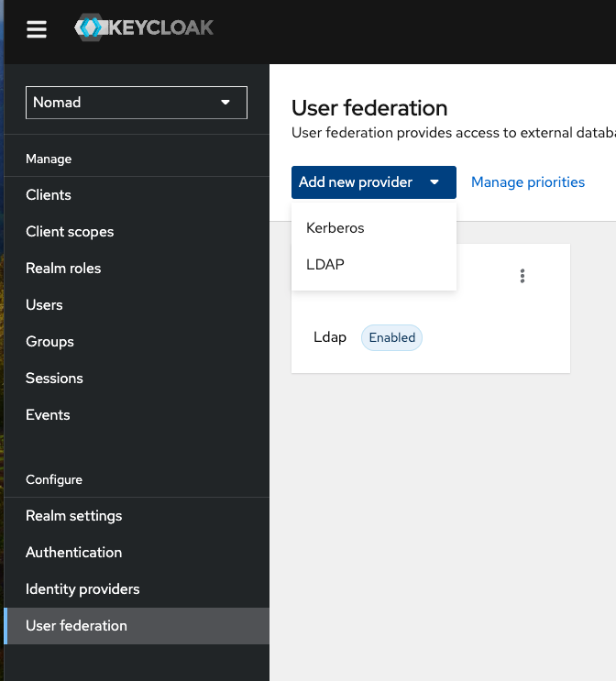Expand the Nomad realm selector
Screen dimensions: 616x681
pos(137,103)
